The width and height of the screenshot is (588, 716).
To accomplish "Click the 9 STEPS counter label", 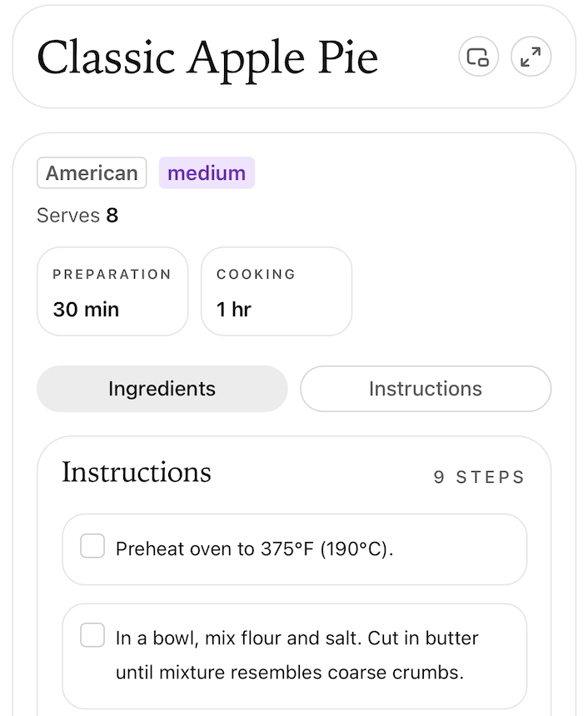I will 479,478.
